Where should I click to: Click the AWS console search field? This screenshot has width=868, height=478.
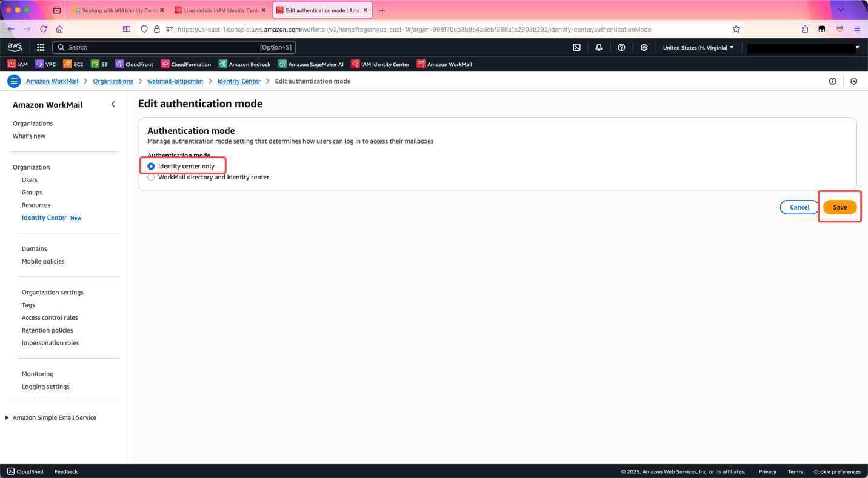coord(174,47)
